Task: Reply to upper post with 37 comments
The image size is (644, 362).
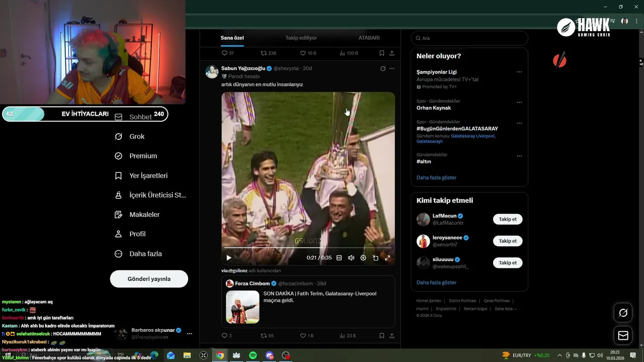Action: click(x=227, y=53)
